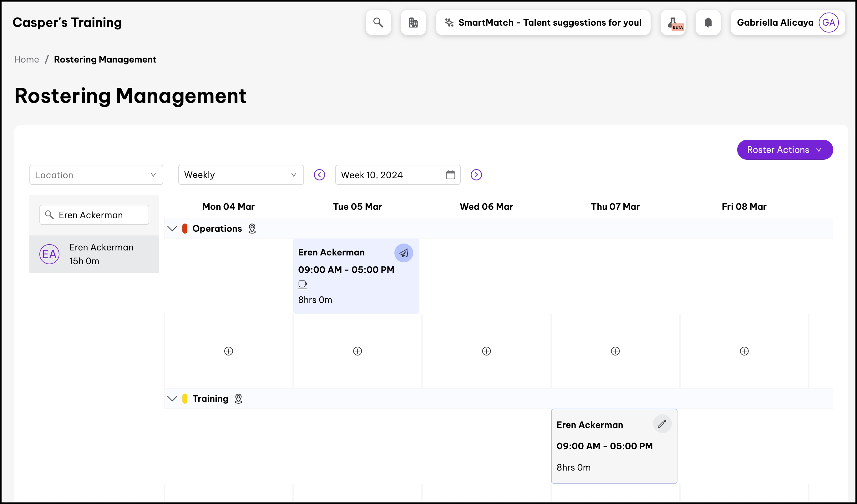Open the Roster Actions menu
The width and height of the screenshot is (857, 504).
[x=784, y=149]
